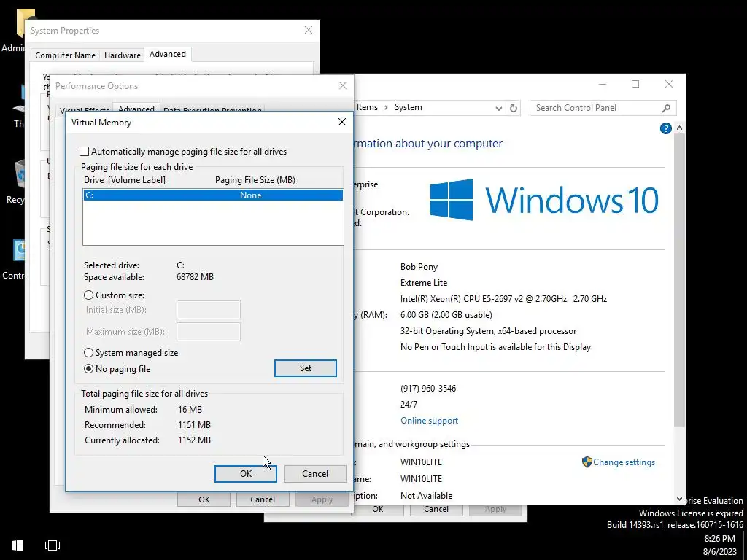Click the Paging File Size (MB) column header

tap(255, 180)
